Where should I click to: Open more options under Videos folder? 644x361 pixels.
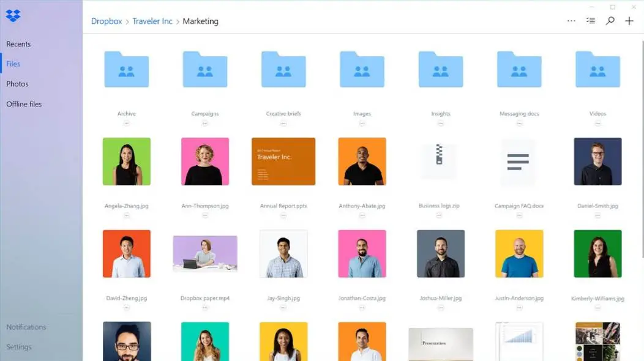[x=597, y=123]
